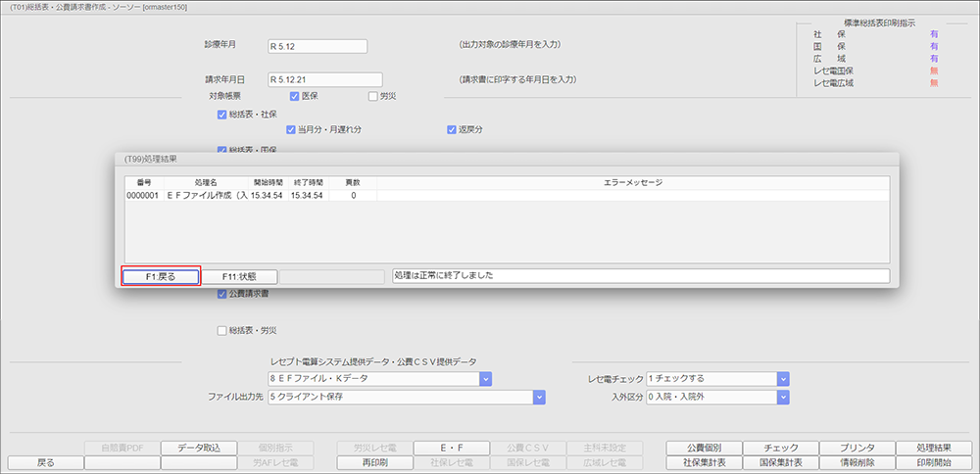Select the 0000001 row in results table
980x474 pixels.
tap(507, 196)
